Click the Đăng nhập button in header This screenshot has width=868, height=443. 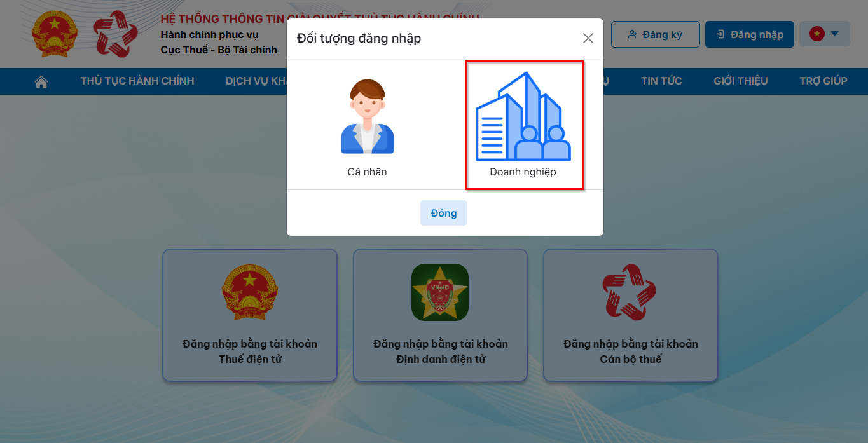pos(750,34)
